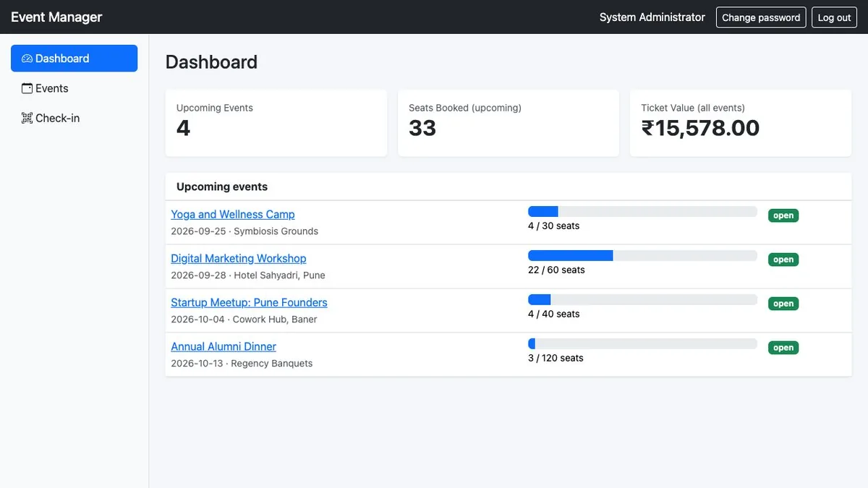Click the QR code icon beside Check-in
Viewport: 868px width, 488px height.
click(x=27, y=118)
